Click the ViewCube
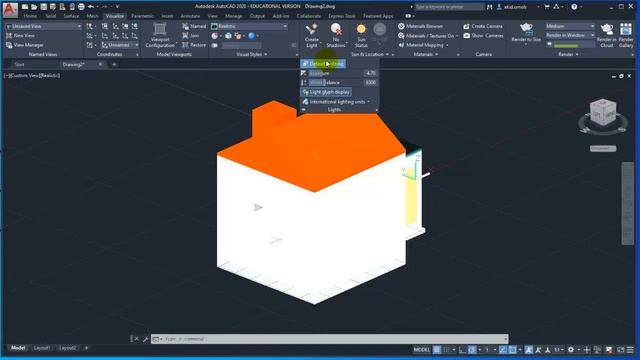The width and height of the screenshot is (640, 360). click(603, 113)
